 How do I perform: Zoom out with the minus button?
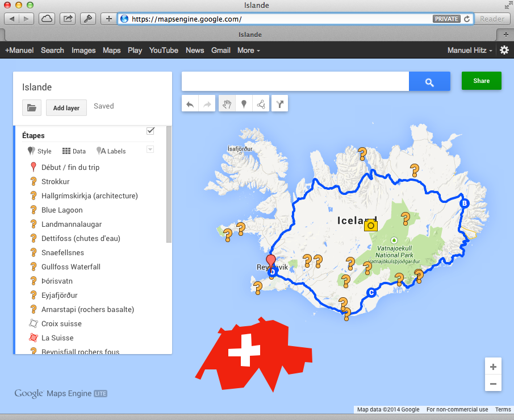click(493, 383)
